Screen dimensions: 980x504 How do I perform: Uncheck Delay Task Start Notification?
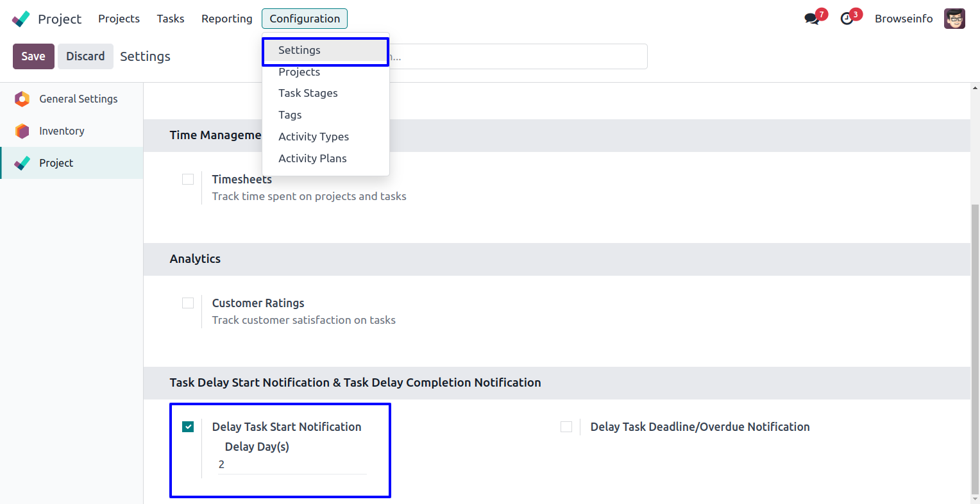tap(188, 427)
